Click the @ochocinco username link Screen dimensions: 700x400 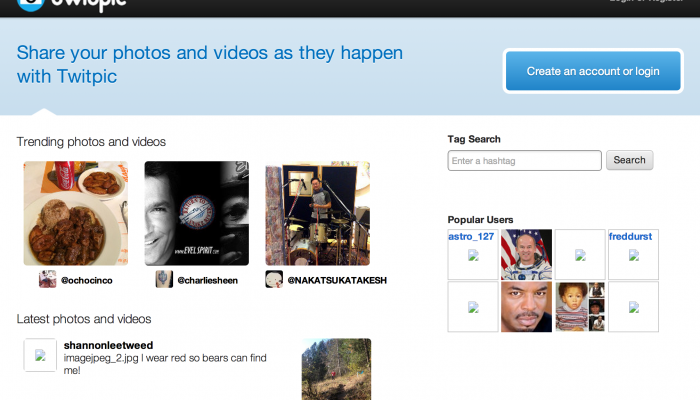pos(87,280)
